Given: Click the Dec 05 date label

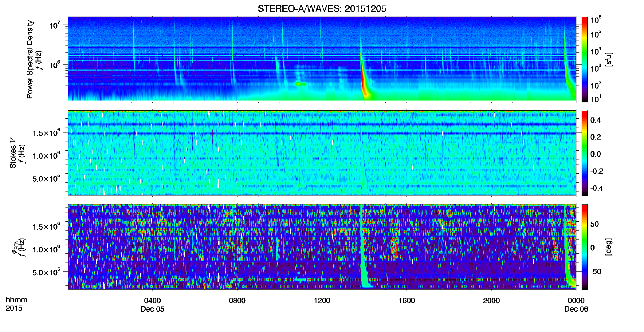Looking at the screenshot, I should (x=152, y=309).
